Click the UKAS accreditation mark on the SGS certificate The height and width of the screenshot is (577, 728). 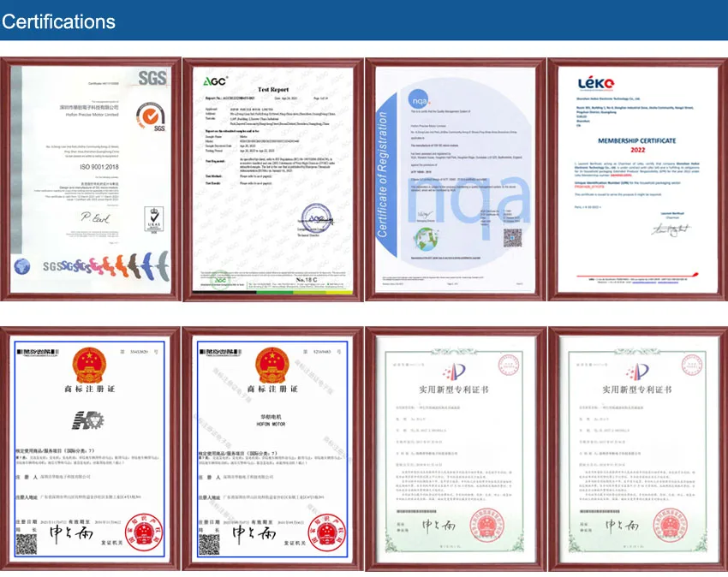pyautogui.click(x=153, y=219)
